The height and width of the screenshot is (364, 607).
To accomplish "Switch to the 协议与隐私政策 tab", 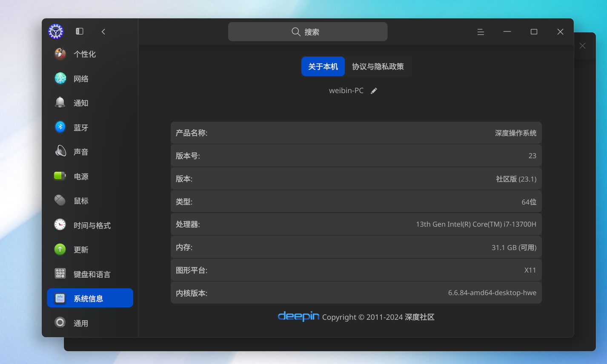I will coord(378,66).
